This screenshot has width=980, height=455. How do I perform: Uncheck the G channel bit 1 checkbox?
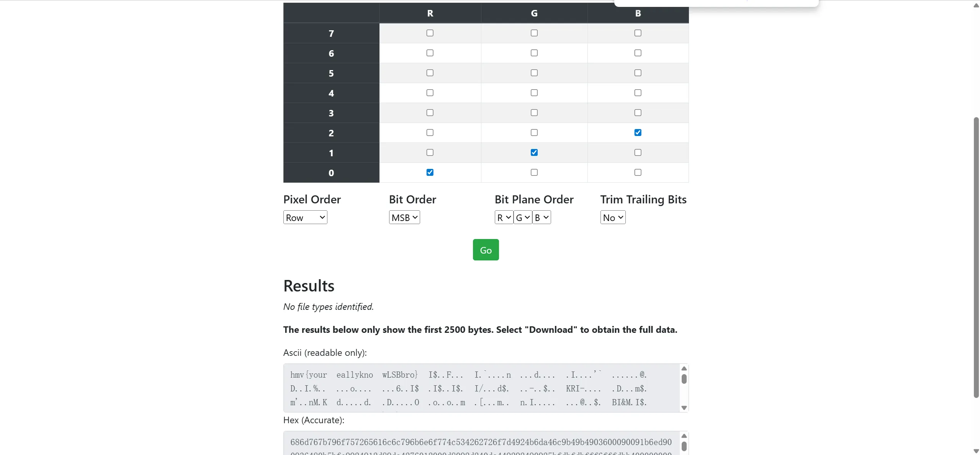click(534, 152)
